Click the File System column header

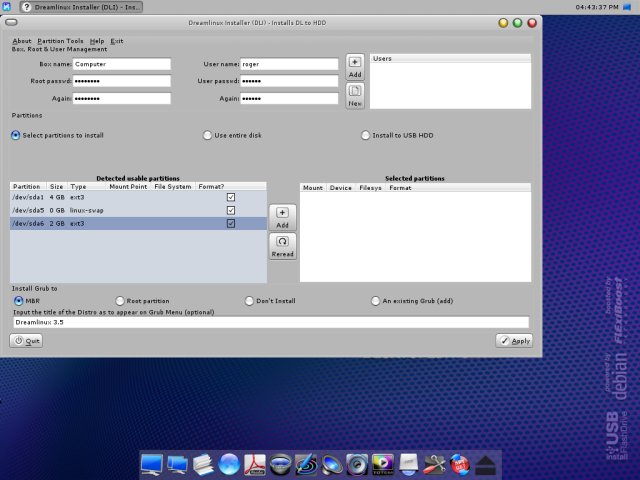coord(173,187)
